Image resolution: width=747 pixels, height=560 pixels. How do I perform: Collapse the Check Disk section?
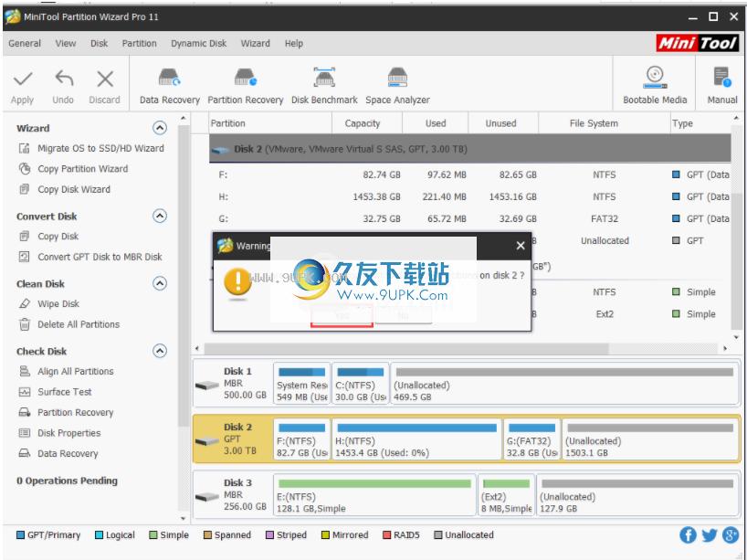pos(160,351)
